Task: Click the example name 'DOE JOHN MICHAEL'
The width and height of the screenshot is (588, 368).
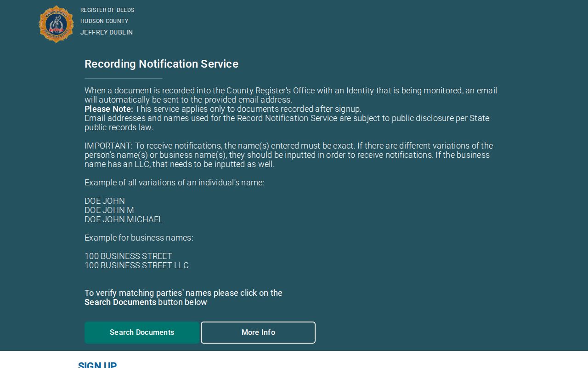Action: coord(124,219)
